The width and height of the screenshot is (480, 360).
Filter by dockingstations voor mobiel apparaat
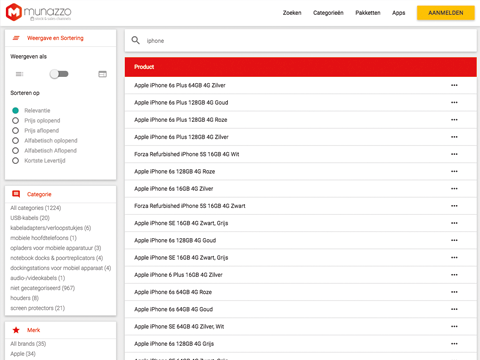coord(60,268)
